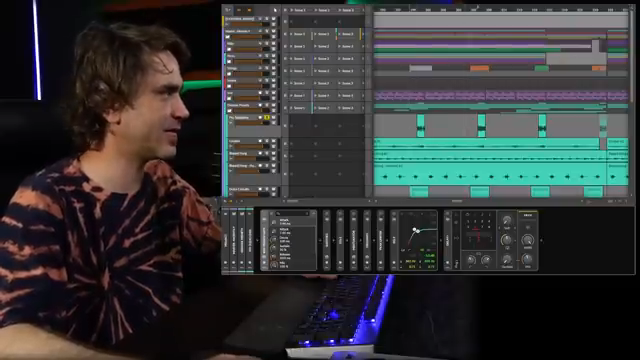Solo the Strings track
Screen dimensions: 640x360
(x=267, y=68)
